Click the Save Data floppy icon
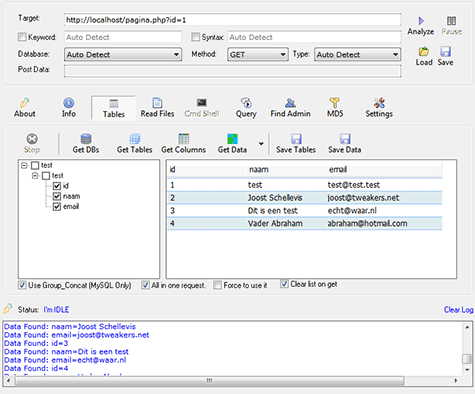 coord(345,139)
